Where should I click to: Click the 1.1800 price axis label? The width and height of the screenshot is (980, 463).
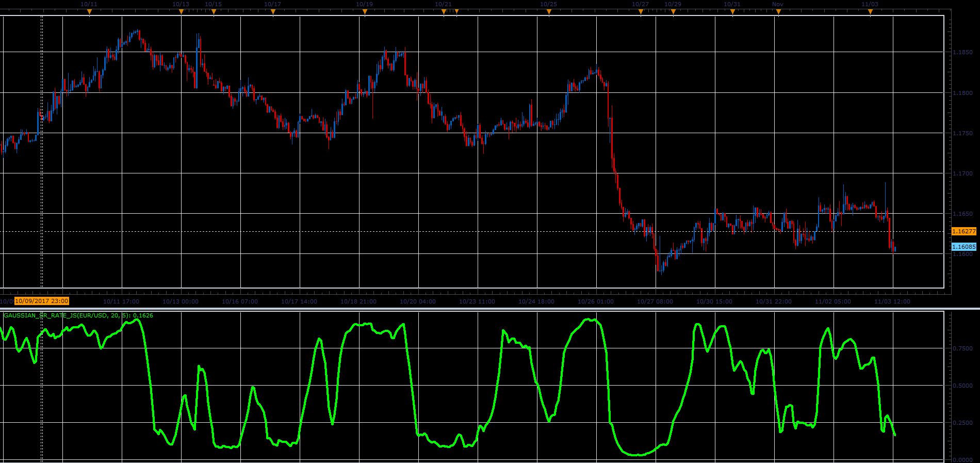pyautogui.click(x=962, y=93)
